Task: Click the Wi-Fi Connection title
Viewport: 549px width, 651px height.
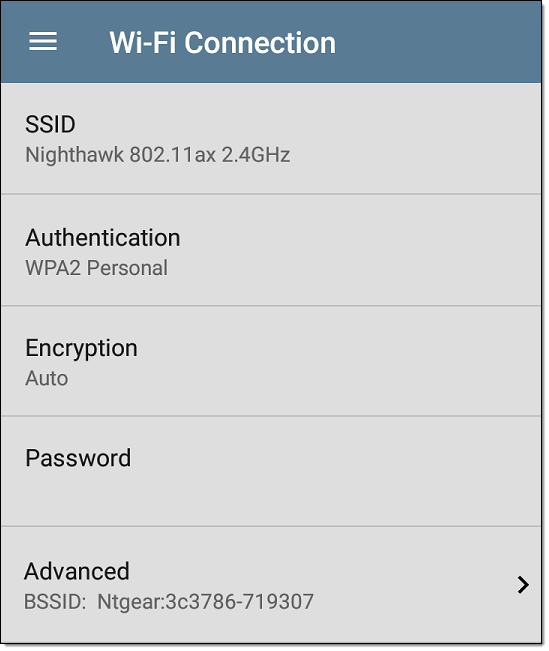Action: [x=223, y=42]
